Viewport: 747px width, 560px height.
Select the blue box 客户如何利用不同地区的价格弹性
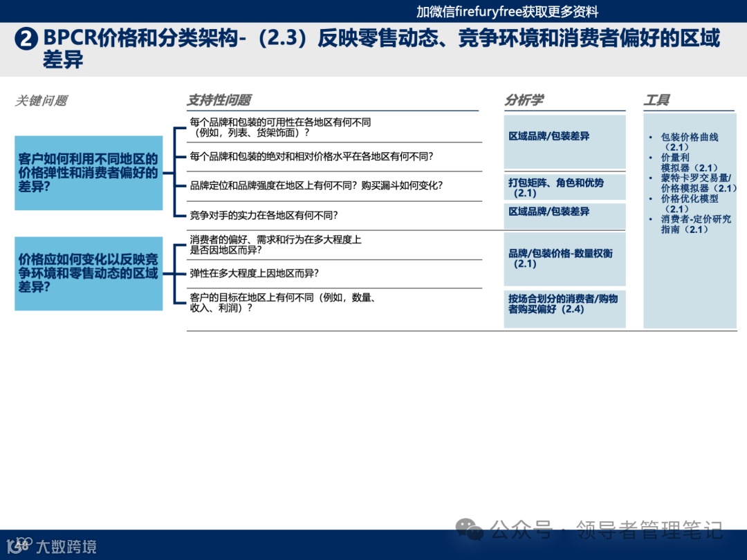pyautogui.click(x=89, y=173)
